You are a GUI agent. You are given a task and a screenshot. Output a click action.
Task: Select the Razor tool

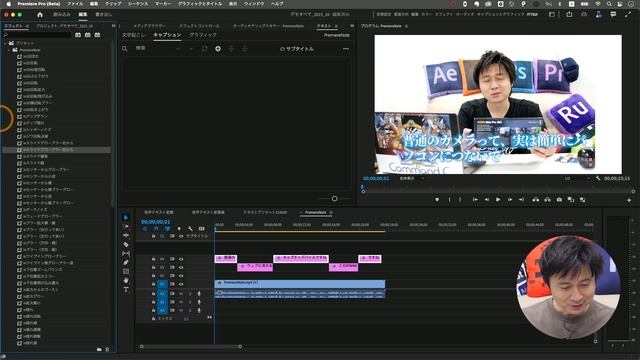point(126,244)
